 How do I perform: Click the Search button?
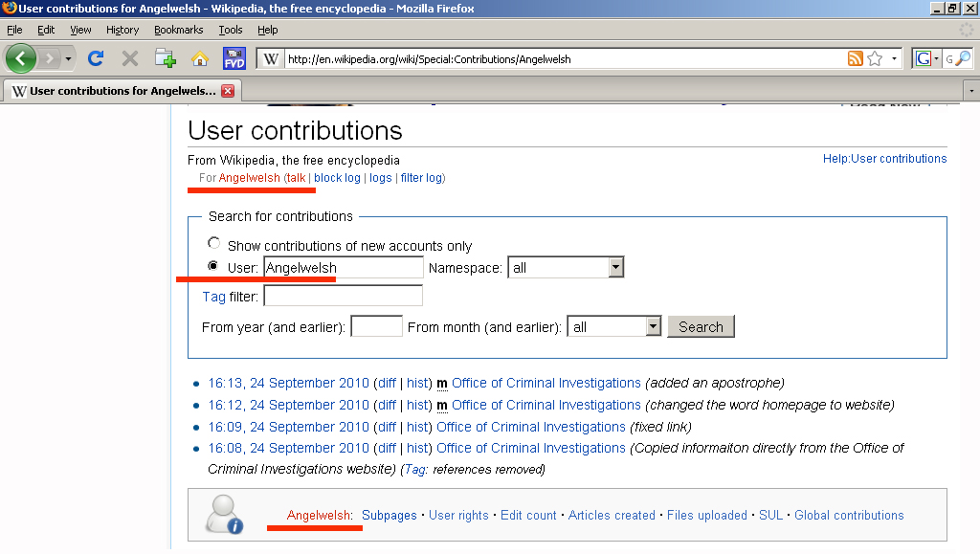pyautogui.click(x=701, y=326)
